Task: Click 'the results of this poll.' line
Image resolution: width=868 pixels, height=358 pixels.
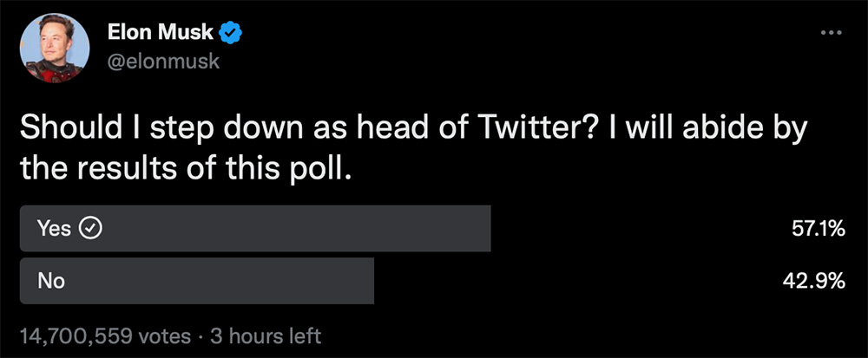Action: click(186, 168)
